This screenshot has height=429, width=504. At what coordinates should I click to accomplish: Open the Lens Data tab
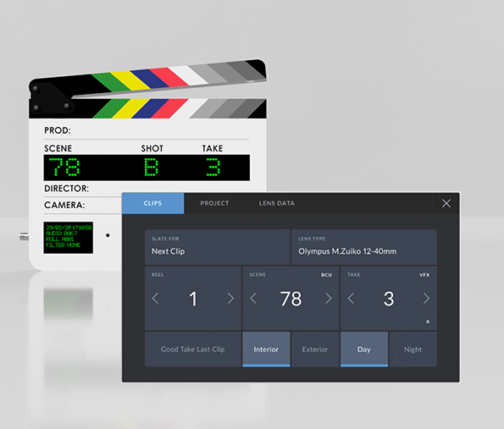[277, 203]
